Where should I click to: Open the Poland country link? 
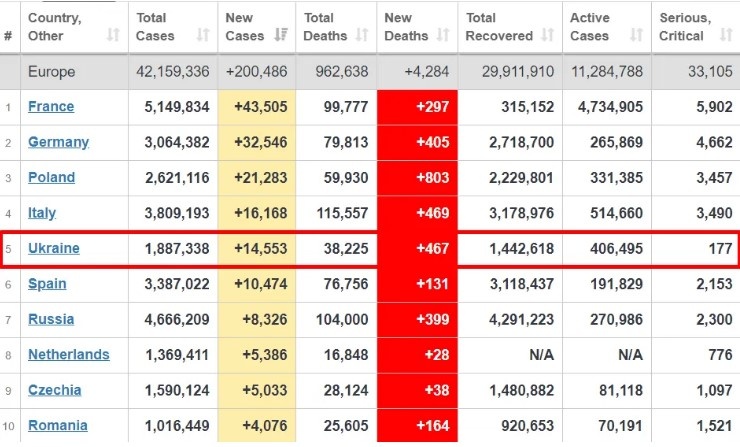click(x=51, y=177)
